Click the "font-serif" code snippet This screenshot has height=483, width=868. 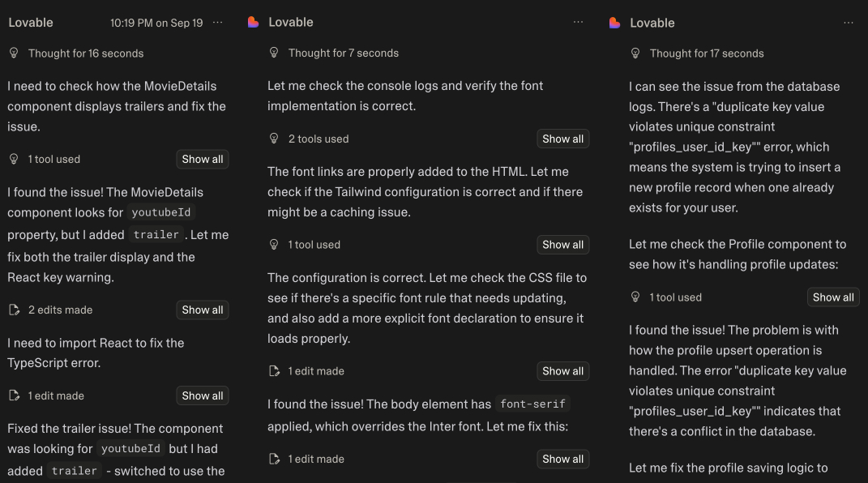point(535,404)
